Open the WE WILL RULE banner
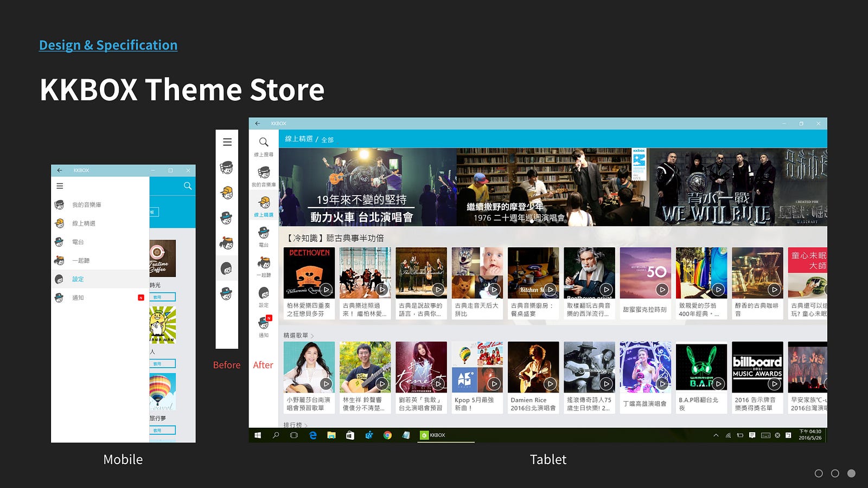Image resolution: width=868 pixels, height=488 pixels. click(738, 187)
